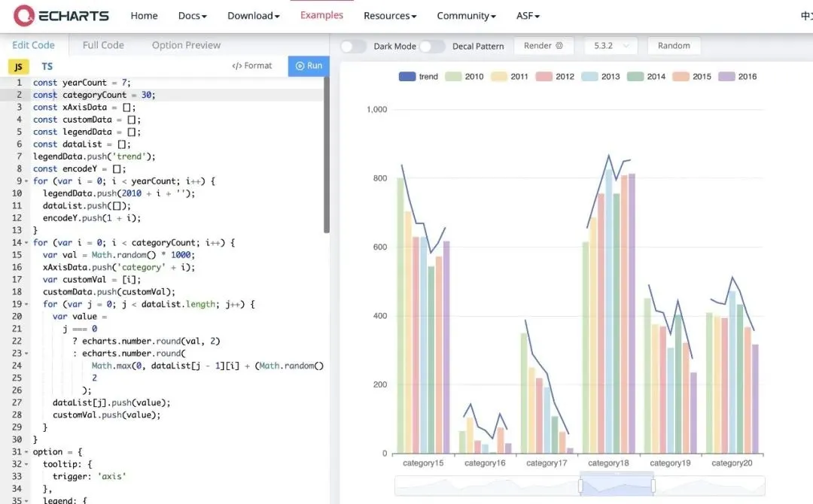
Task: Click the trend legend line icon
Action: [x=407, y=77]
